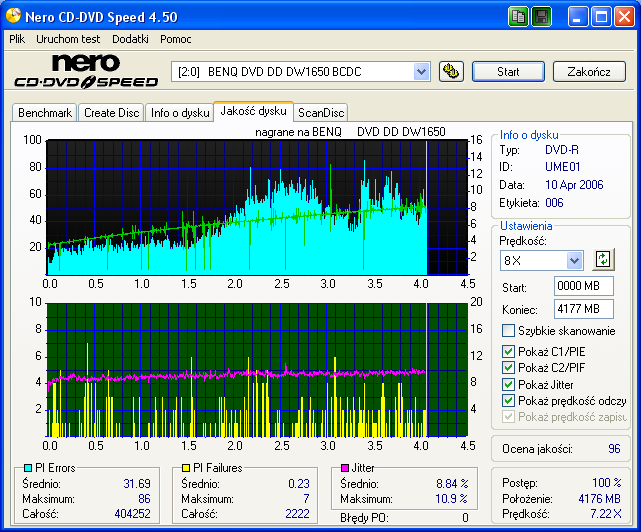Click the Położenie value 4176 MB

pyautogui.click(x=599, y=499)
